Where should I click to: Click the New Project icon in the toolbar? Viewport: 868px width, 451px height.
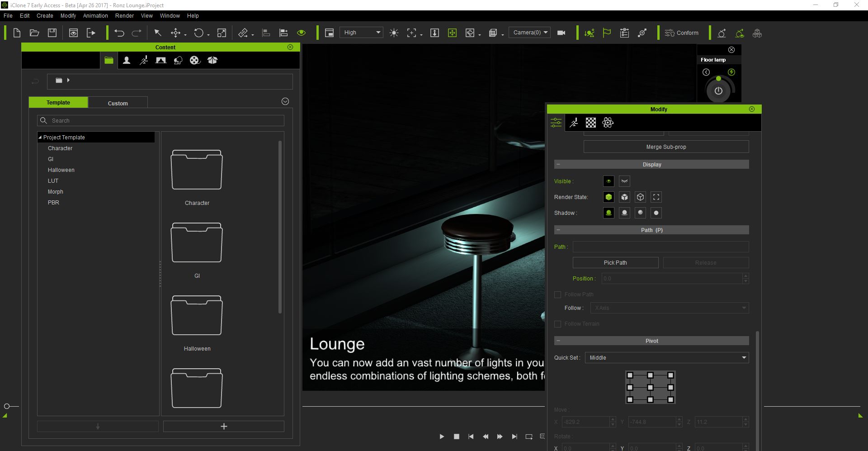17,33
